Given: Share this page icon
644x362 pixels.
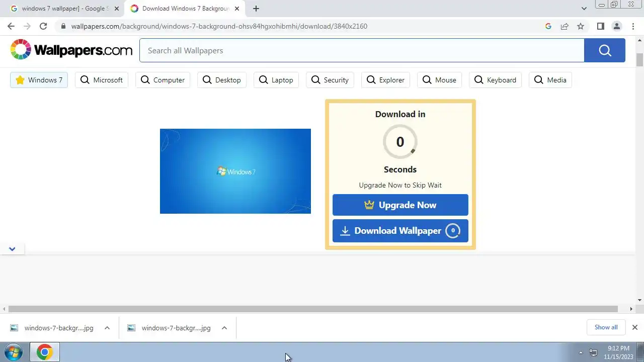Looking at the screenshot, I should tap(565, 26).
